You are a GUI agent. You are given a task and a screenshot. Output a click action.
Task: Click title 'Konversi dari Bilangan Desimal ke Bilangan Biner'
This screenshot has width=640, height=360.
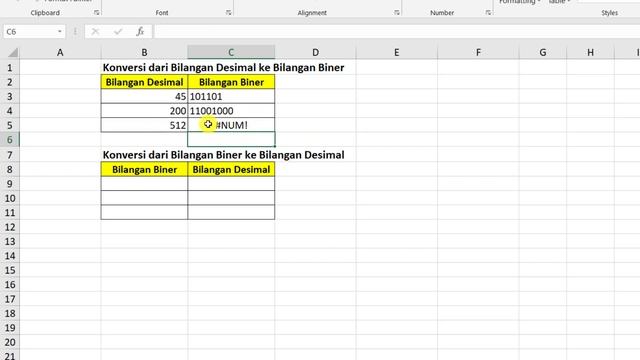coord(223,67)
